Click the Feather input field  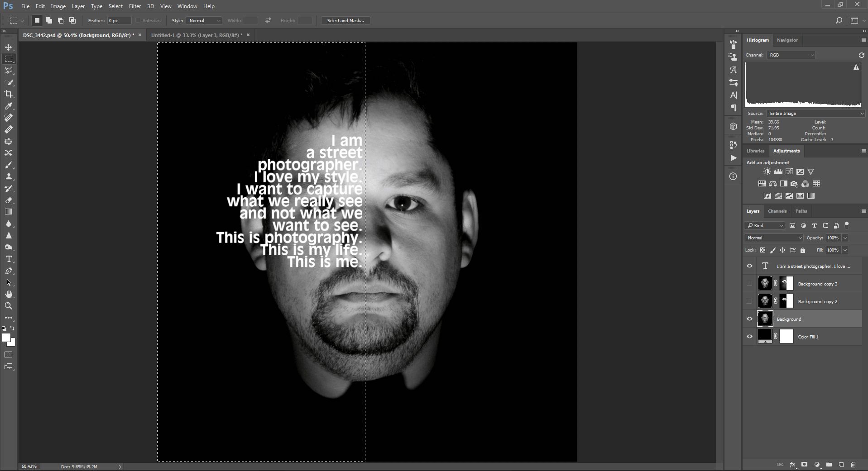click(x=119, y=20)
